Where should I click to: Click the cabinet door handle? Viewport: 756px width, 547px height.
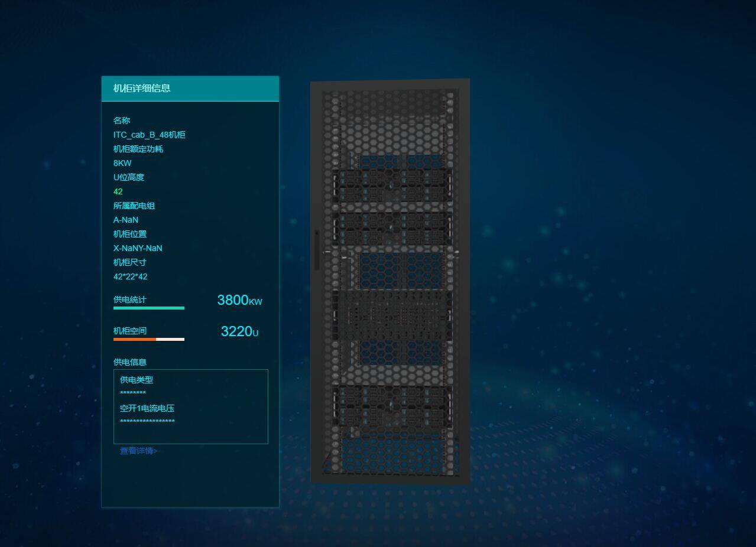coord(317,250)
